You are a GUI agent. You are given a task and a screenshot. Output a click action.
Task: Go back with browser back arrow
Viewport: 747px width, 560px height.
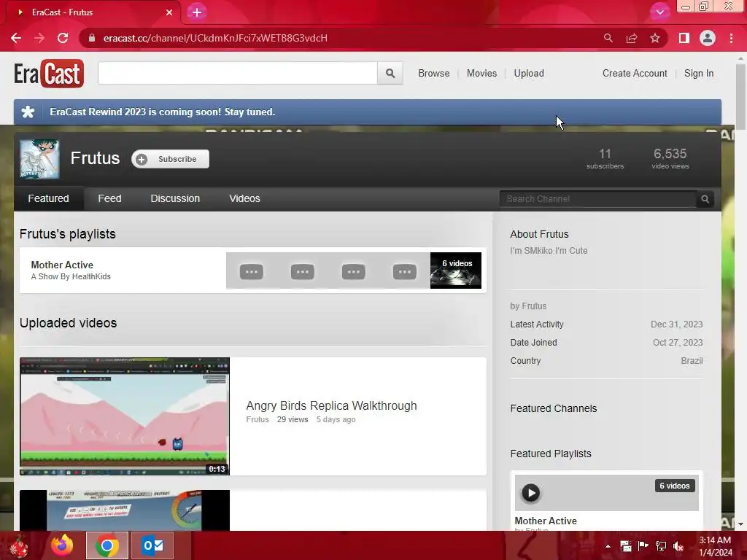(x=16, y=38)
